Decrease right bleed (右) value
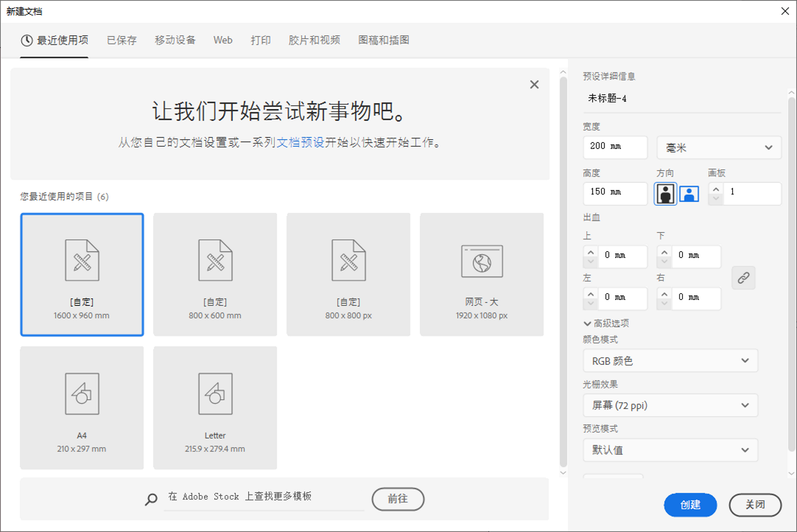 point(664,303)
